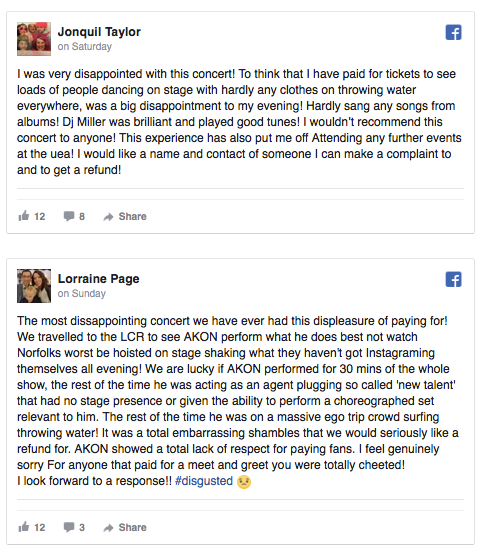Open the 'on Saturday' timestamp link

click(85, 46)
